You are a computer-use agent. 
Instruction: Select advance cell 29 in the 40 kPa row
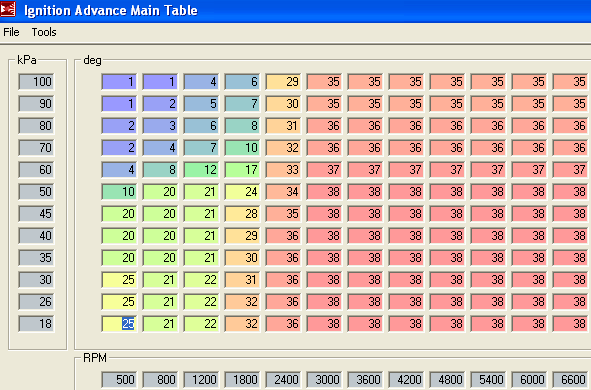click(242, 236)
